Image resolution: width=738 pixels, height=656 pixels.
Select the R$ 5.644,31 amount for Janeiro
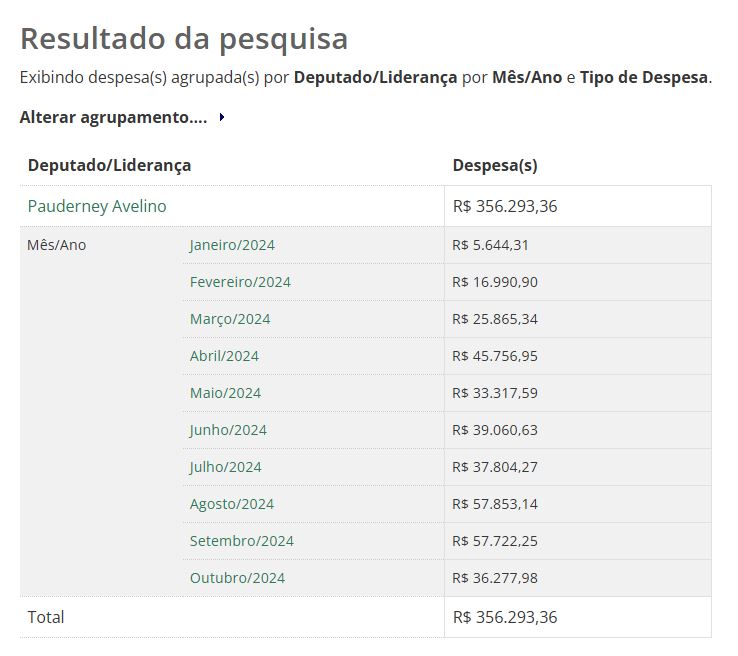coord(490,245)
